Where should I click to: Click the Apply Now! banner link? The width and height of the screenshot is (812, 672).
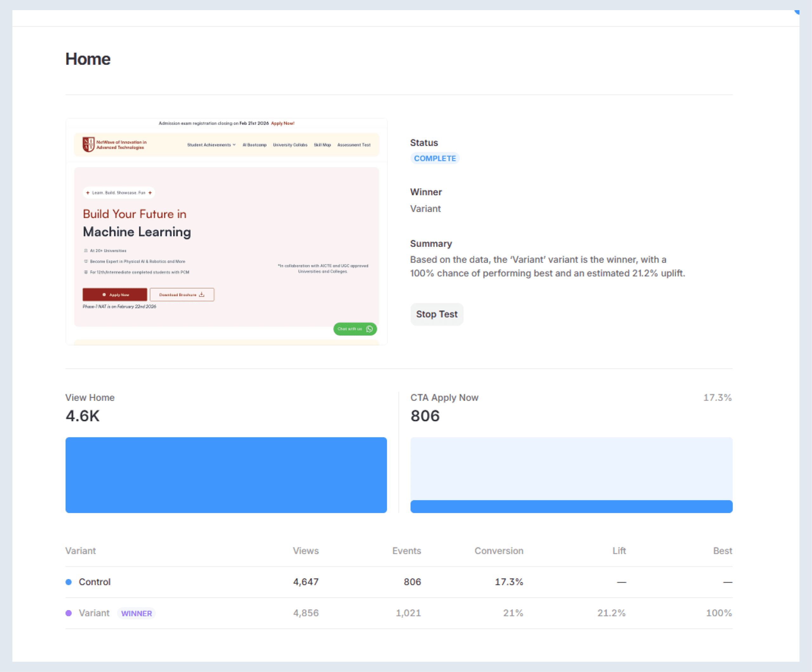point(283,123)
